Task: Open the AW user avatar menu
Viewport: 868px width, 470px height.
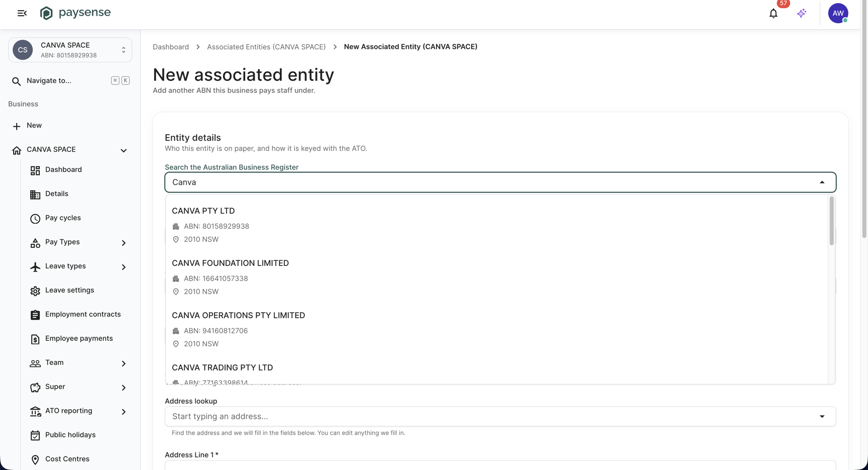Action: click(838, 13)
